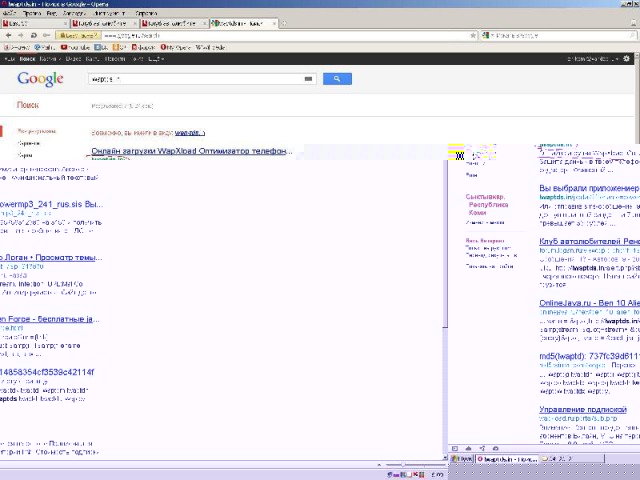Click the Opera address bar URL field
640x480 pixels.
click(x=286, y=36)
